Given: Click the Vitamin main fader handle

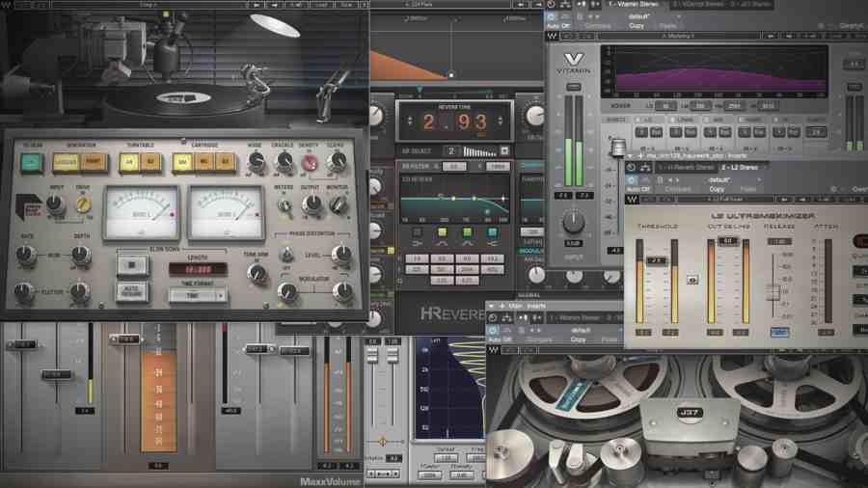Looking at the screenshot, I should [618, 148].
